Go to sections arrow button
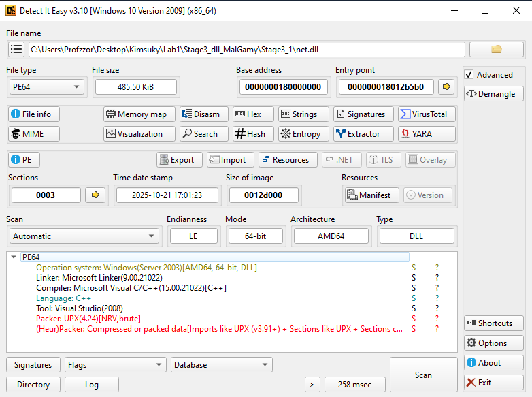 coord(95,195)
